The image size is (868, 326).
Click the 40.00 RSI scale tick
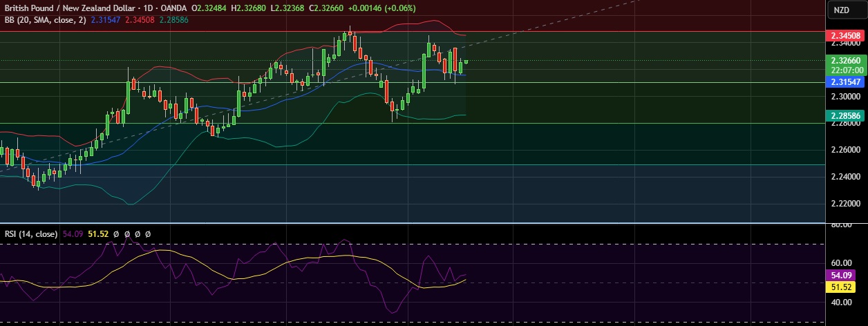click(841, 302)
